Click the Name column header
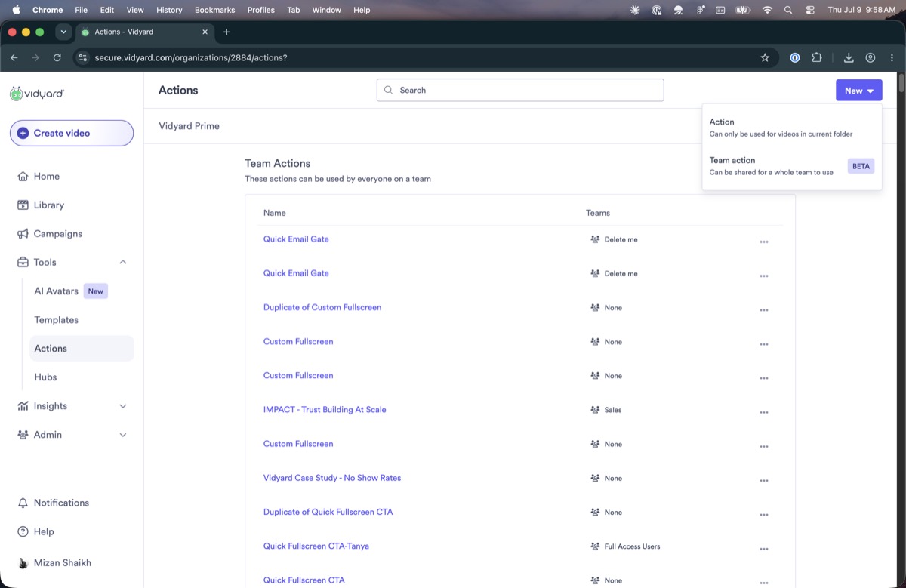The width and height of the screenshot is (906, 588). pyautogui.click(x=275, y=213)
